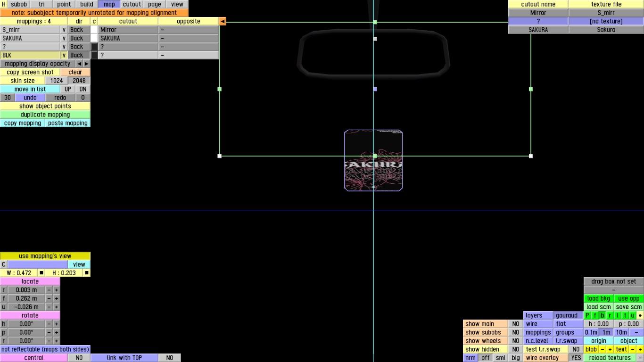Toggle show hidden NO button
Viewport: 644px width, 362px height.
pyautogui.click(x=516, y=349)
